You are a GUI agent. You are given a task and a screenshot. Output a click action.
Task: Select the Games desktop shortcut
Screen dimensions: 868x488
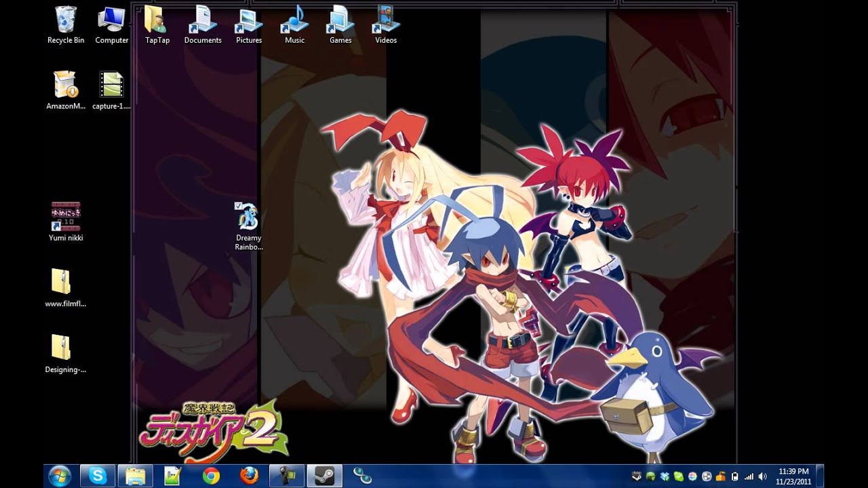coord(340,20)
